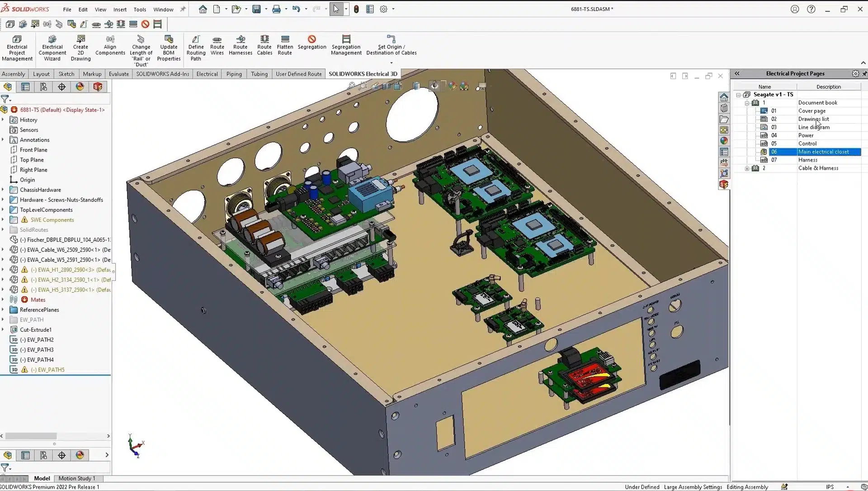Activate the Segregation tool
This screenshot has height=491, width=868.
(311, 43)
